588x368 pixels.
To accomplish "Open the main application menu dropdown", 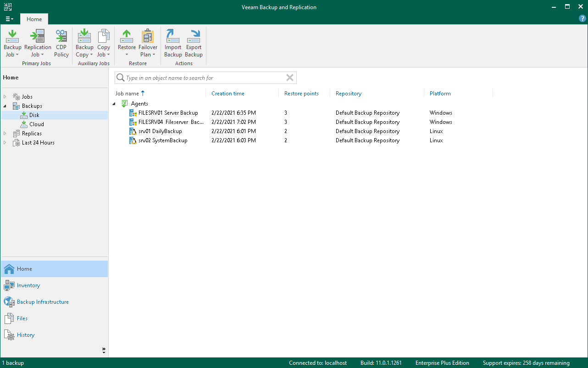I will point(10,19).
